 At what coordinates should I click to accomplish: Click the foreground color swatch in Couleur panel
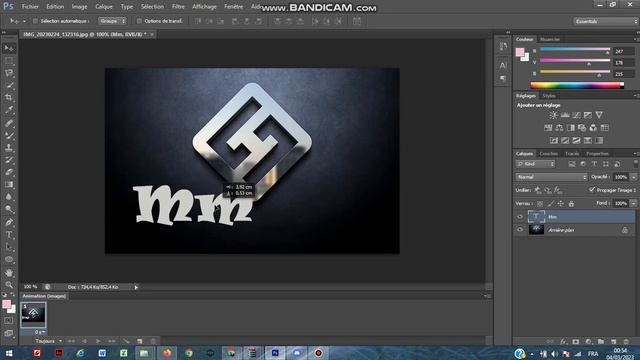click(x=520, y=52)
